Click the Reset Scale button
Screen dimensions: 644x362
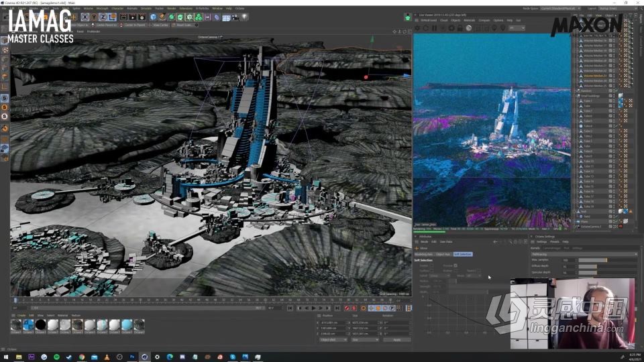click(184, 25)
